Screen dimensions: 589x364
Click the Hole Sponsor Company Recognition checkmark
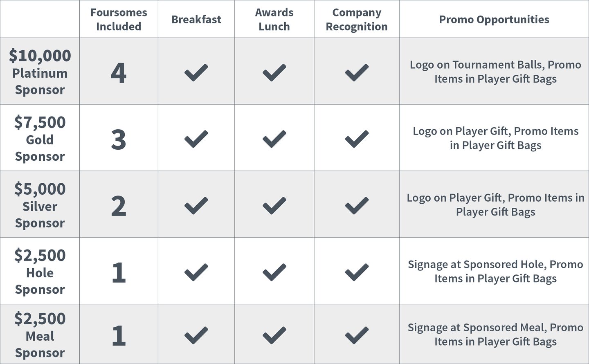357,272
